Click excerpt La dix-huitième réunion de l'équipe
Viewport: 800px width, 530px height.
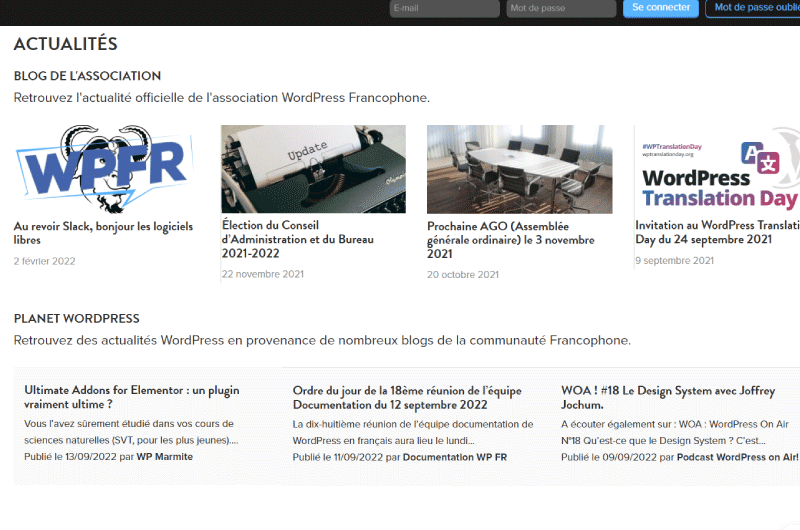413,432
